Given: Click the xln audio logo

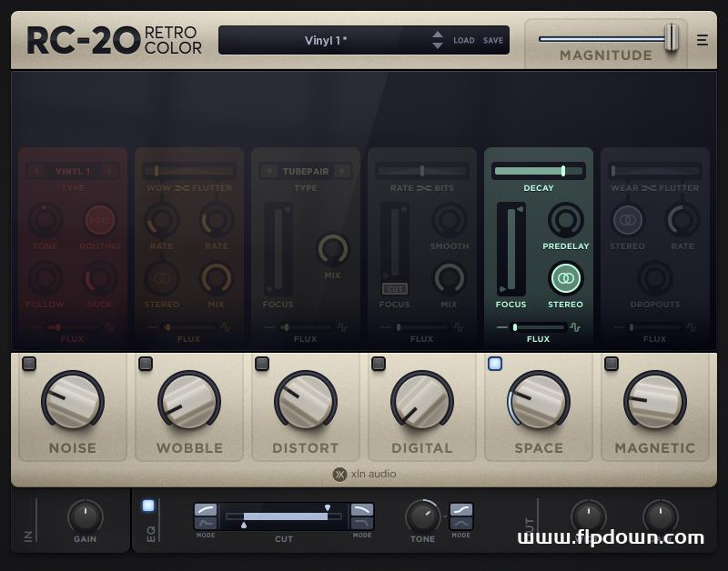Looking at the screenshot, I should pyautogui.click(x=364, y=474).
